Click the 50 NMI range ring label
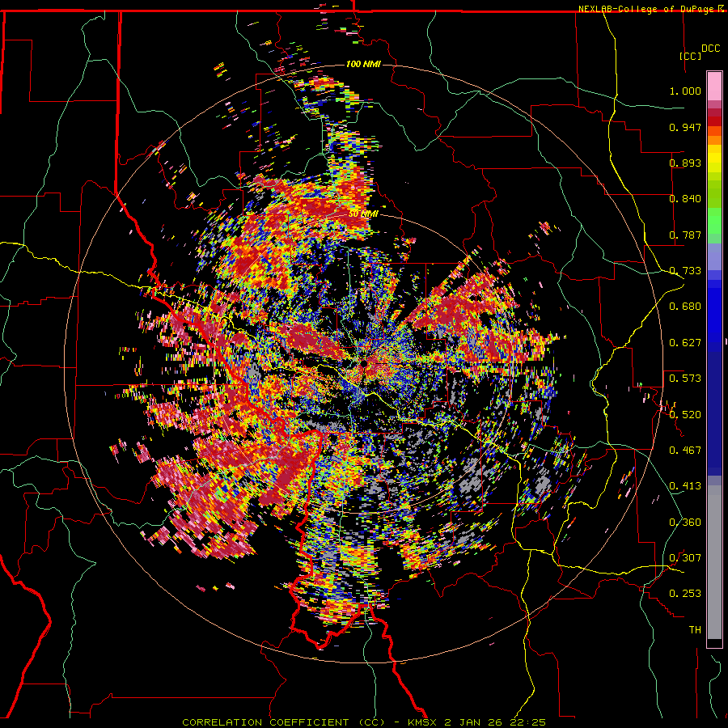 (363, 214)
